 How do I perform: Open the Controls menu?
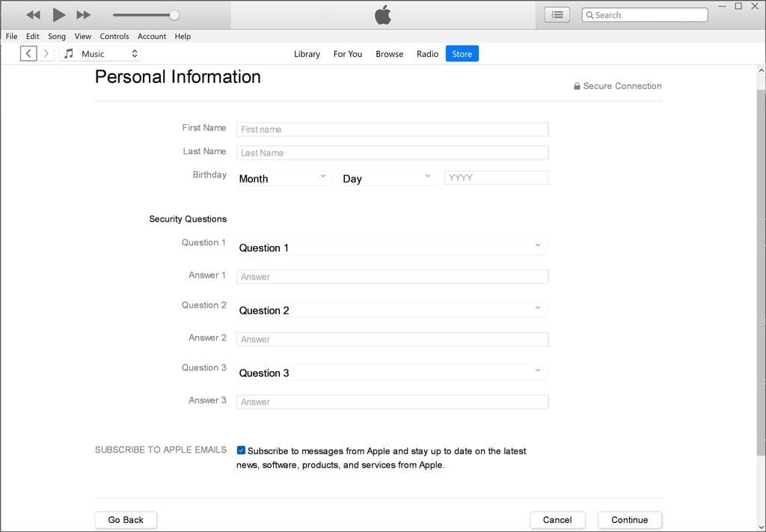(114, 36)
